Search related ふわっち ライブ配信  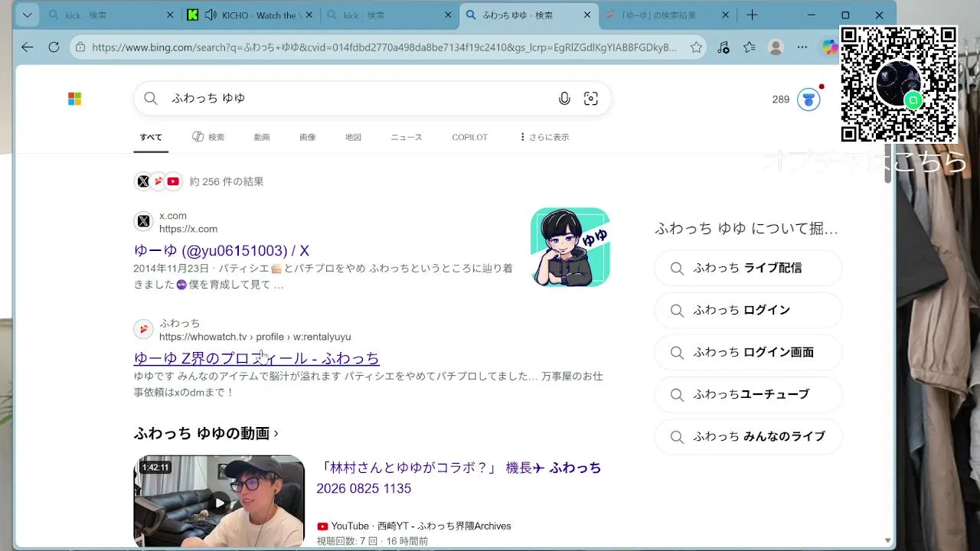coord(748,268)
